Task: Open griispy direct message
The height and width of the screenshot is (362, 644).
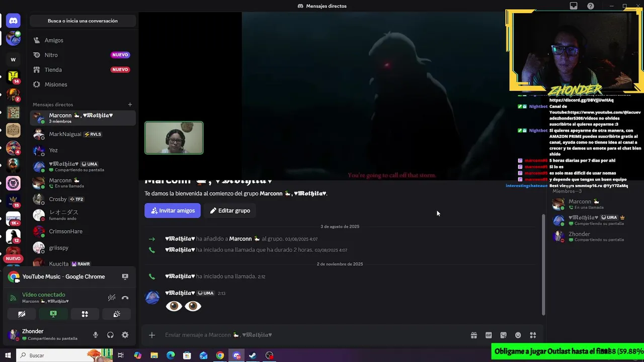Action: pyautogui.click(x=83, y=248)
